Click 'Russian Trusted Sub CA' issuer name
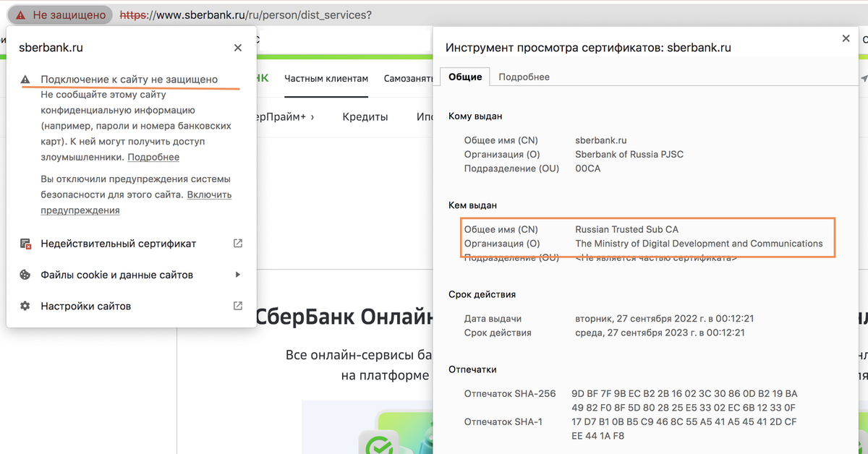868x454 pixels. click(626, 230)
